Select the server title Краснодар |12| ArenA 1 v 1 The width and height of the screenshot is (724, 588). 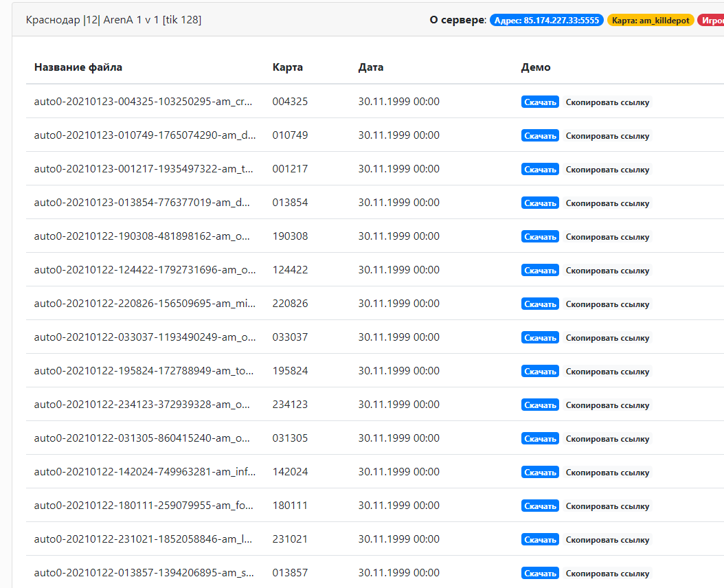pos(113,20)
